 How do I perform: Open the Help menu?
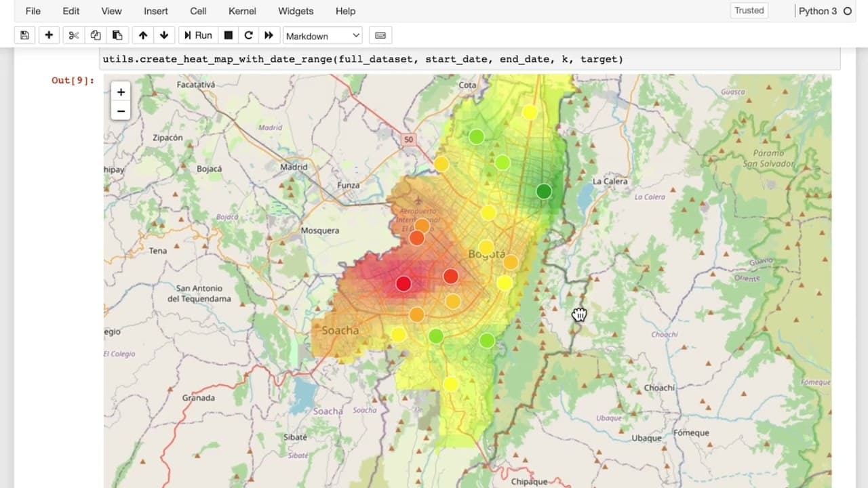(x=345, y=11)
